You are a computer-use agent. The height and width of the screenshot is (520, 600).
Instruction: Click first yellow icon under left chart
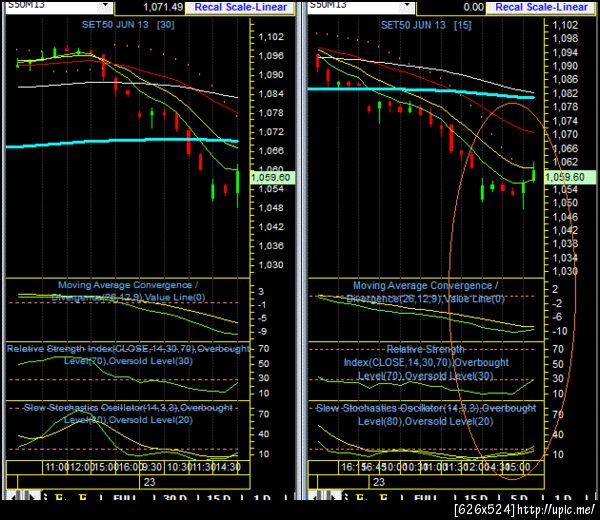(x=59, y=497)
